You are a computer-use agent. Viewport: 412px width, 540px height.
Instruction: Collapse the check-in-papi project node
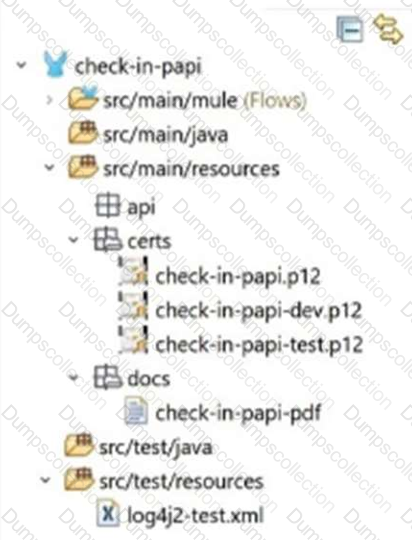tap(22, 65)
